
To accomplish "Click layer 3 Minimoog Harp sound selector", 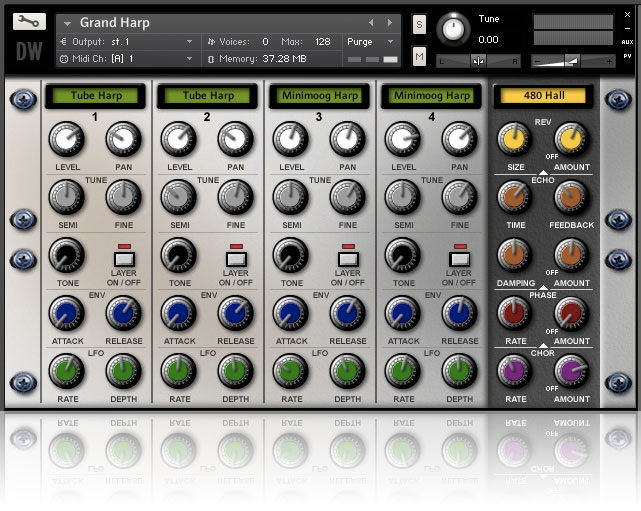I will (320, 96).
